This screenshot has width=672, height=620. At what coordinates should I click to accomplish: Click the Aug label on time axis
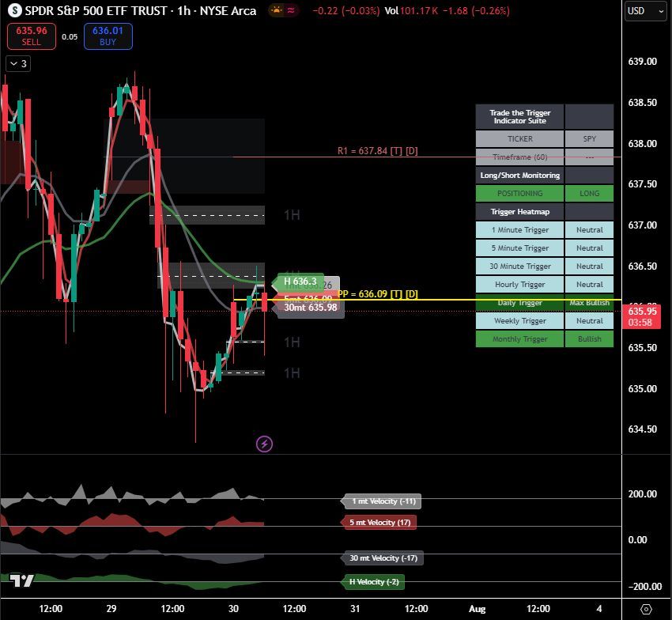(x=477, y=608)
